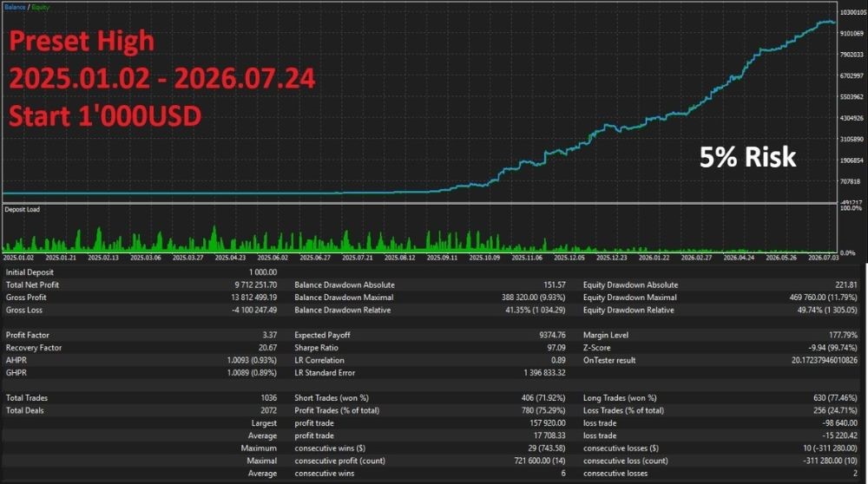The width and height of the screenshot is (868, 484).
Task: Click the Total Net Profit label
Action: point(32,285)
